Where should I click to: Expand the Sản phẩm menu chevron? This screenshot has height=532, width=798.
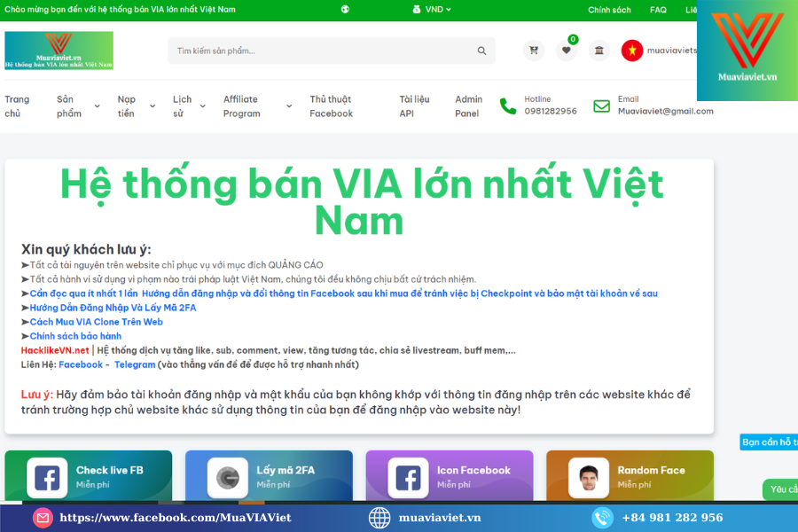[x=98, y=106]
